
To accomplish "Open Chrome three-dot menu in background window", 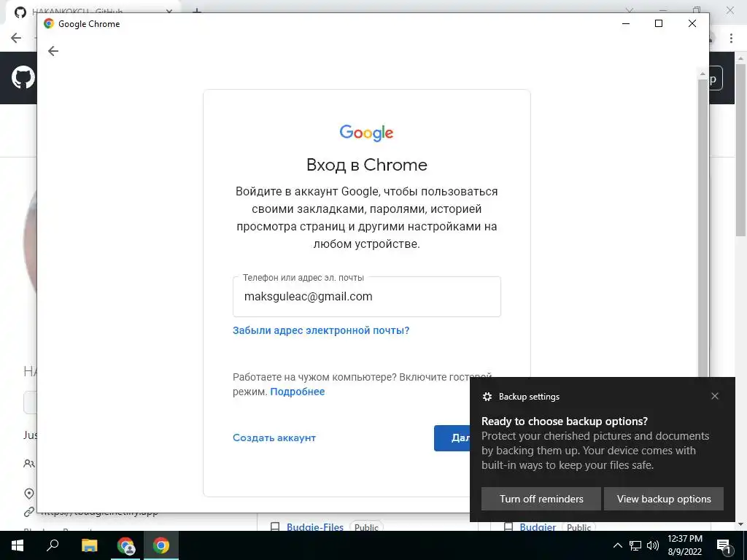I will tap(731, 38).
